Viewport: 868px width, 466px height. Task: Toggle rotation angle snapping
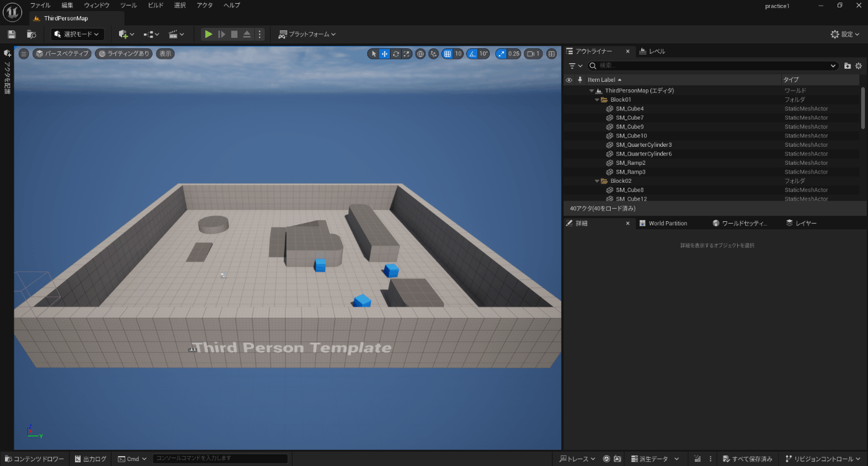click(472, 54)
